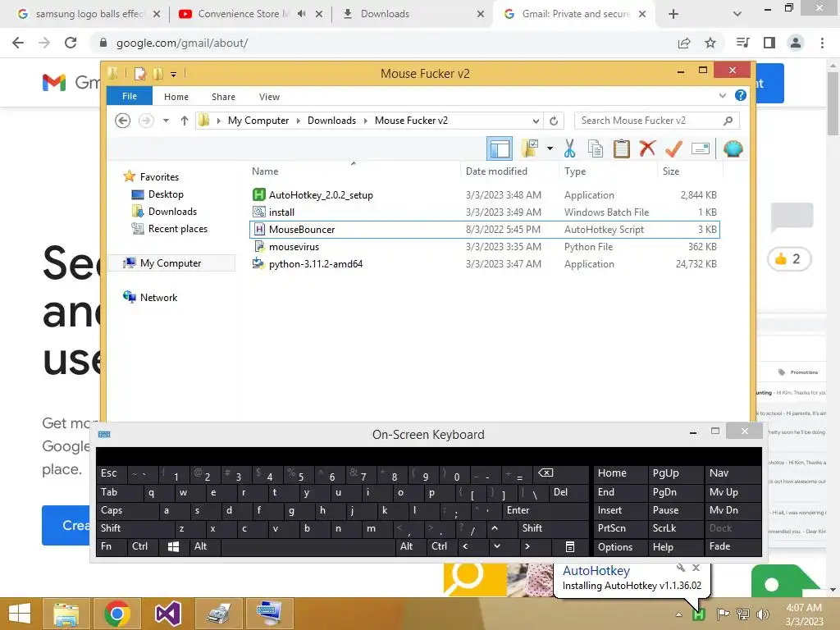Viewport: 840px width, 630px height.
Task: Click Nav key on On-Screen Keyboard
Action: 733,473
